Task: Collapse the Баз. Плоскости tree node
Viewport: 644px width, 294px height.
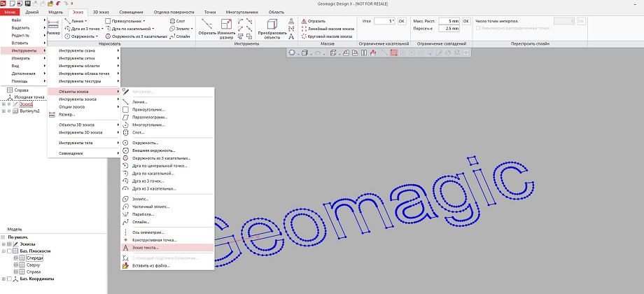Action: pos(3,251)
